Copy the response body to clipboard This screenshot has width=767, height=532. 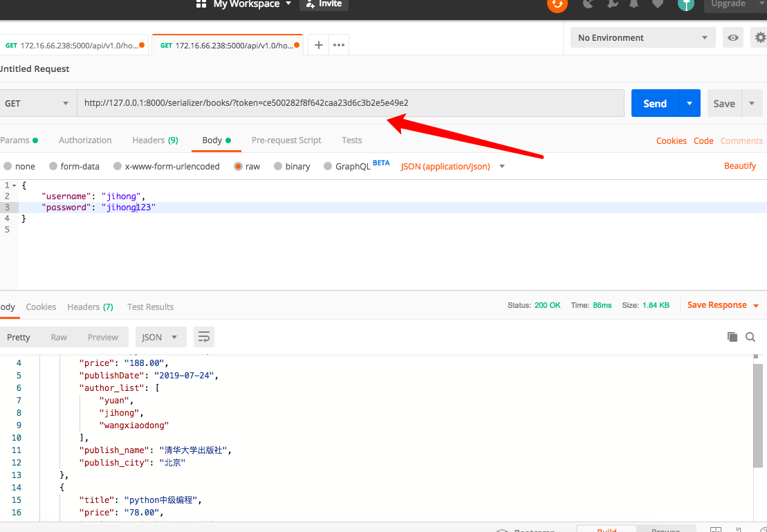(x=732, y=337)
